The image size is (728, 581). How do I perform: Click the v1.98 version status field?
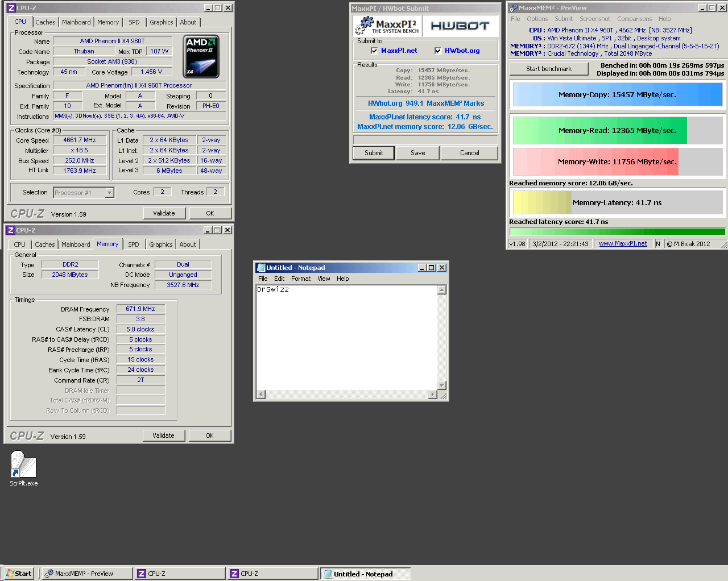518,244
